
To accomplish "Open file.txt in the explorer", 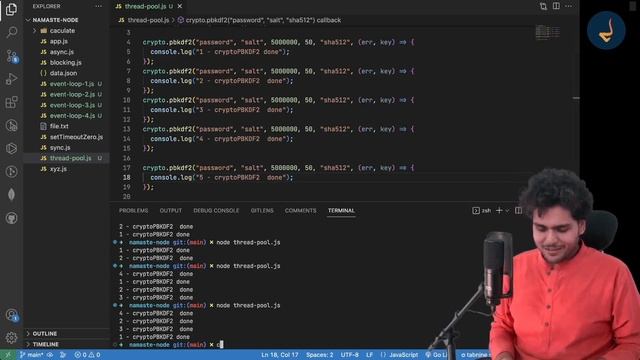I will point(59,126).
